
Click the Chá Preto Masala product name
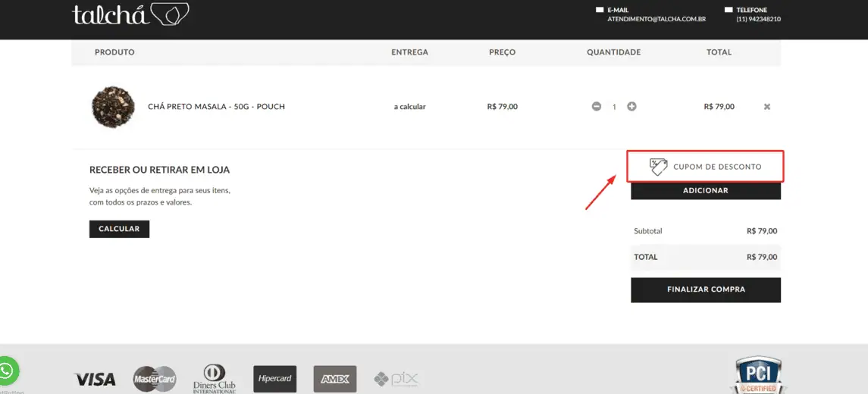(x=216, y=107)
